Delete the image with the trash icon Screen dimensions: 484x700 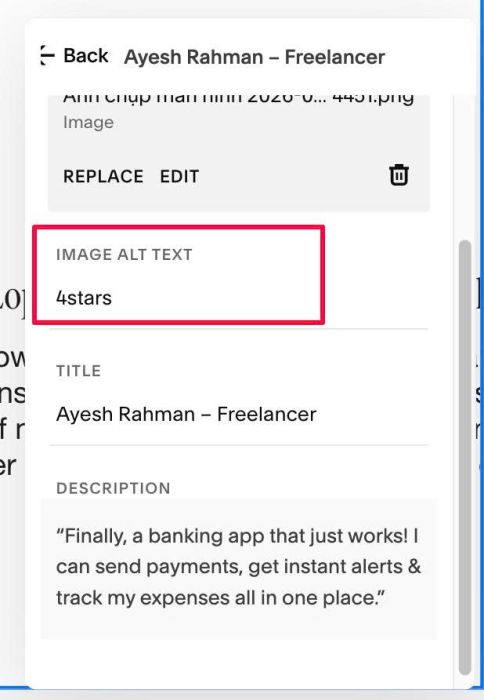coord(399,175)
